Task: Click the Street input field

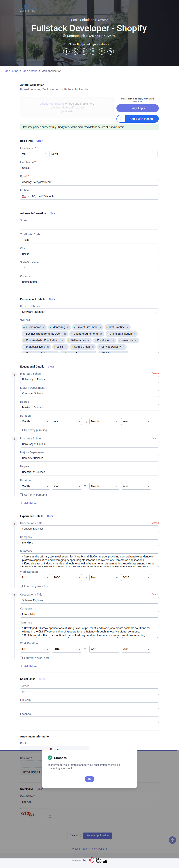Action: tap(89, 226)
